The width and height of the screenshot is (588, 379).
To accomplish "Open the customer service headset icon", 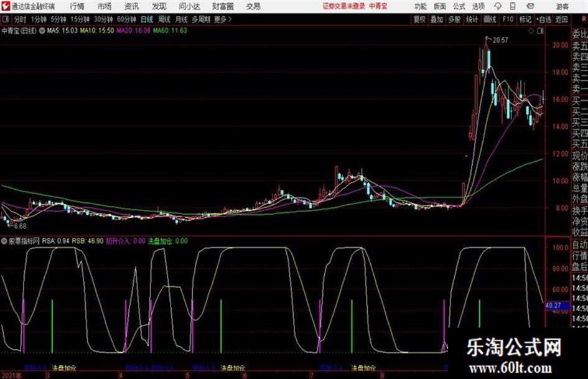I will click(x=498, y=6).
